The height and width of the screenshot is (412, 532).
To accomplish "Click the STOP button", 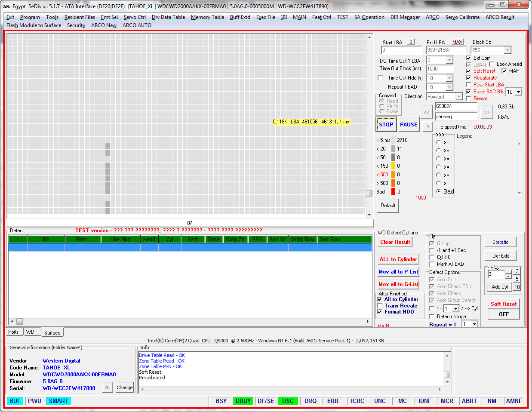I will [386, 125].
